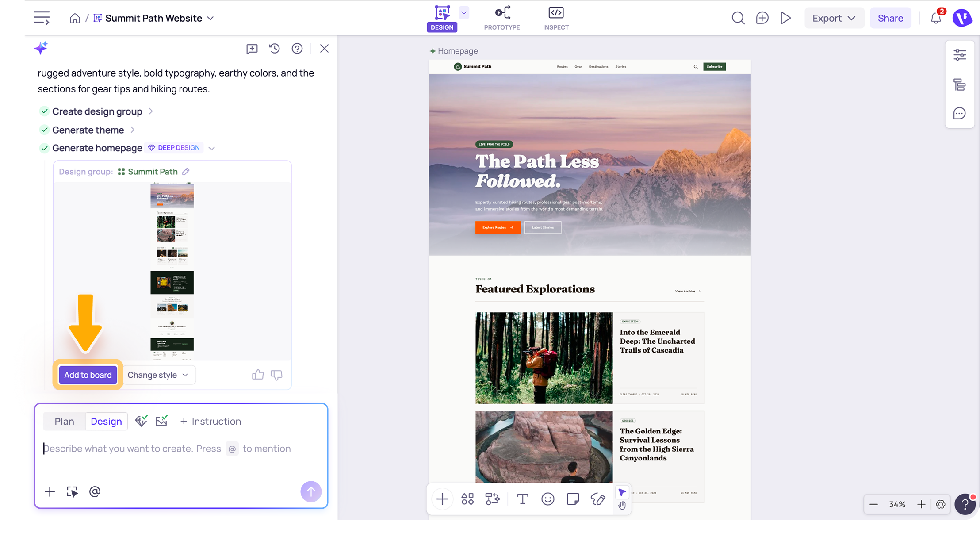The width and height of the screenshot is (980, 537).
Task: Click the select-element cursor icon in prompt
Action: (x=72, y=491)
